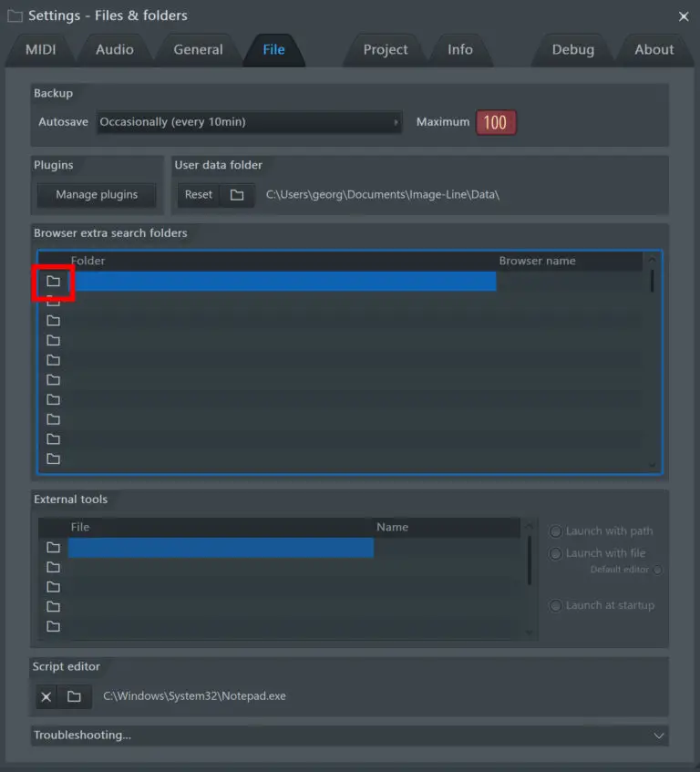Toggle the Default editor option
The height and width of the screenshot is (772, 700).
[657, 571]
